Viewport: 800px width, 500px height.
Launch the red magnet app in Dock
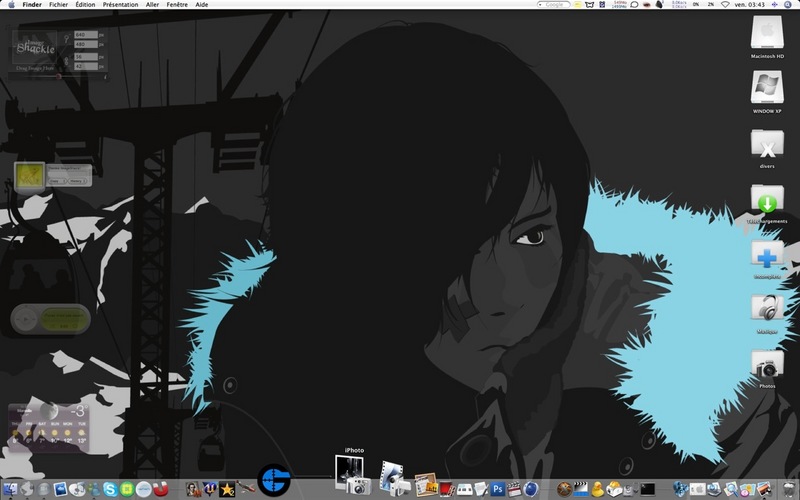[160, 489]
